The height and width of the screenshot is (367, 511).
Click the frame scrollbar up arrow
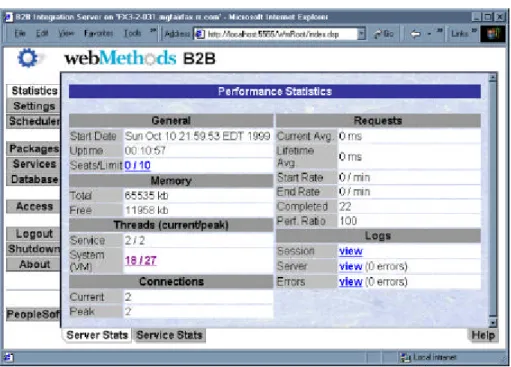[x=493, y=78]
